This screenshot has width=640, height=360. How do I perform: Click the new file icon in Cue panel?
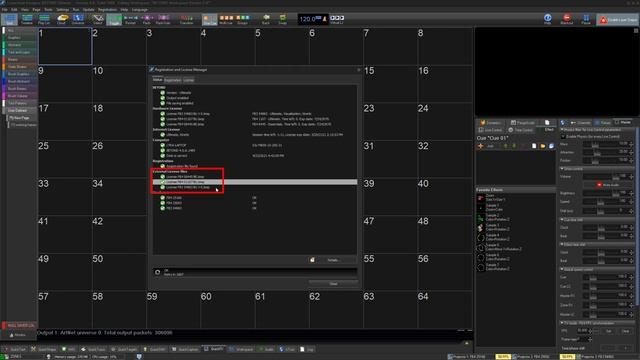point(534,146)
